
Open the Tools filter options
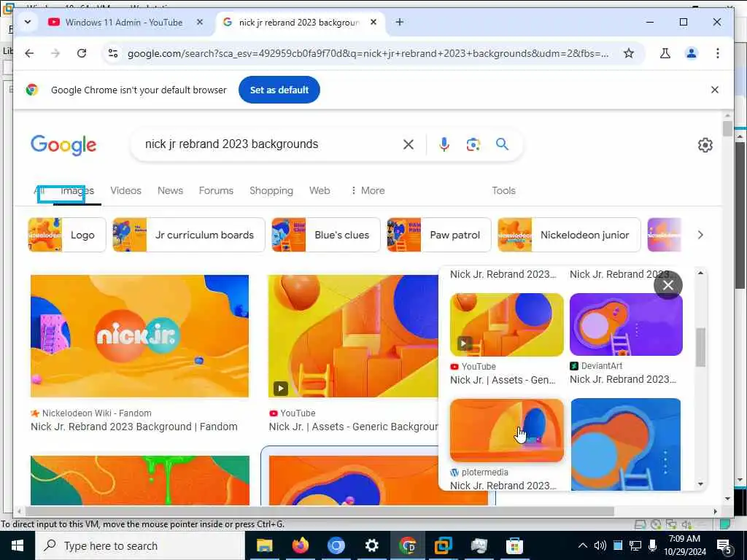503,190
